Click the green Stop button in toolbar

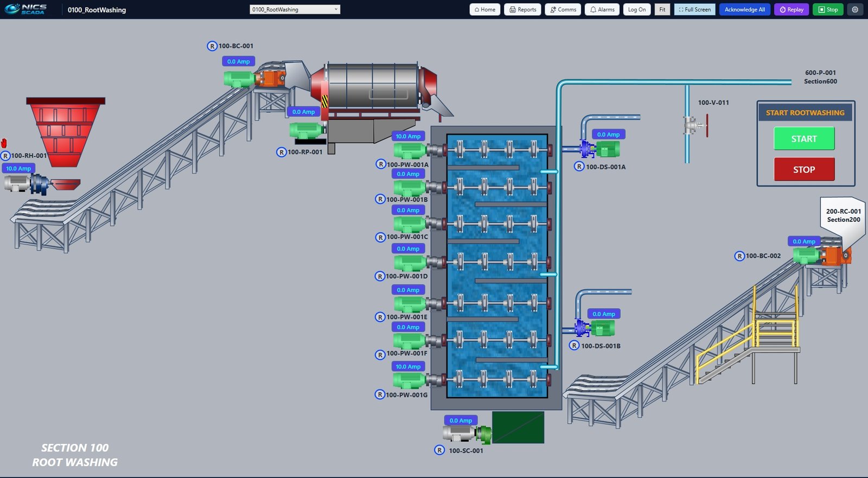(x=828, y=9)
